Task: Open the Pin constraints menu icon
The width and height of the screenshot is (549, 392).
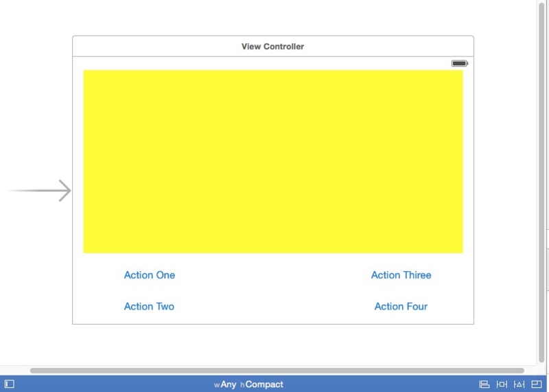Action: (x=502, y=384)
